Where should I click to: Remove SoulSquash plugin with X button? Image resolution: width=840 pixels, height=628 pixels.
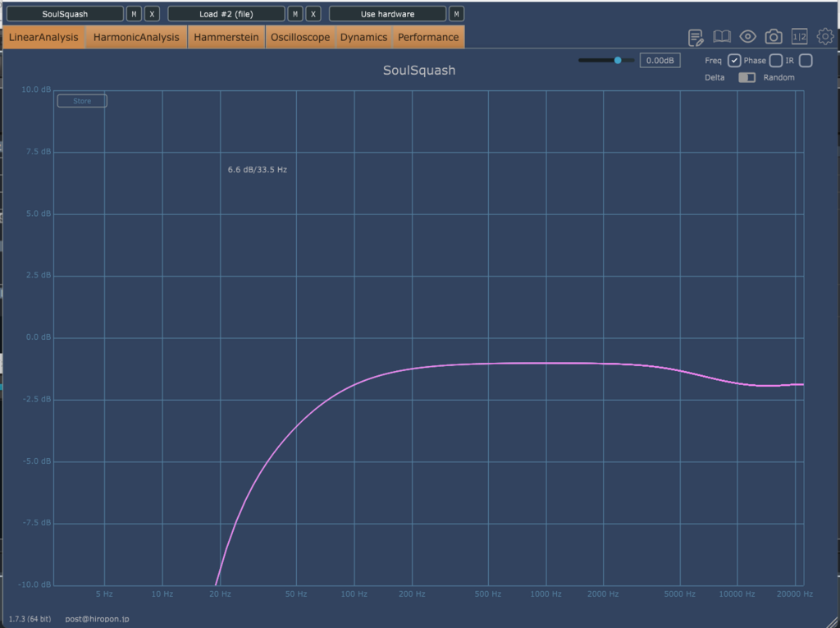(152, 14)
